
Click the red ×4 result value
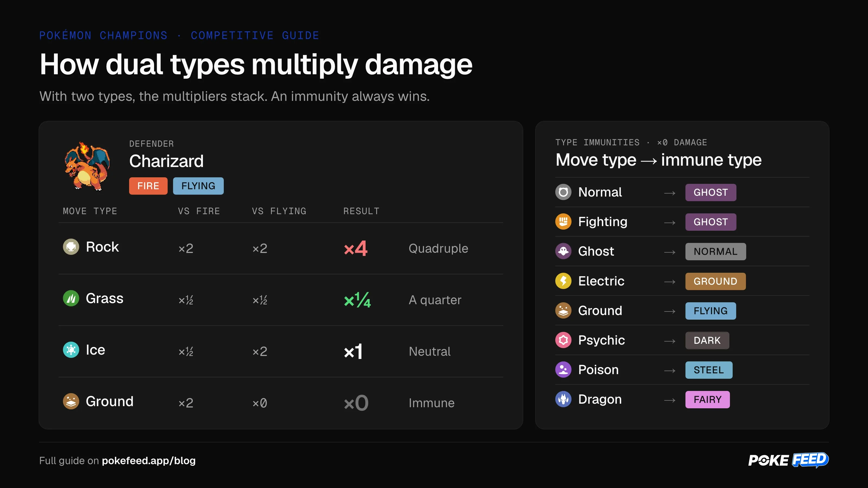pyautogui.click(x=356, y=249)
